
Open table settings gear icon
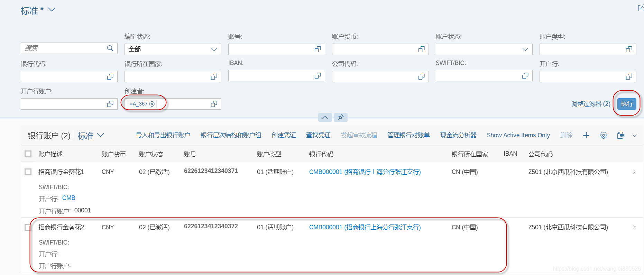(604, 136)
